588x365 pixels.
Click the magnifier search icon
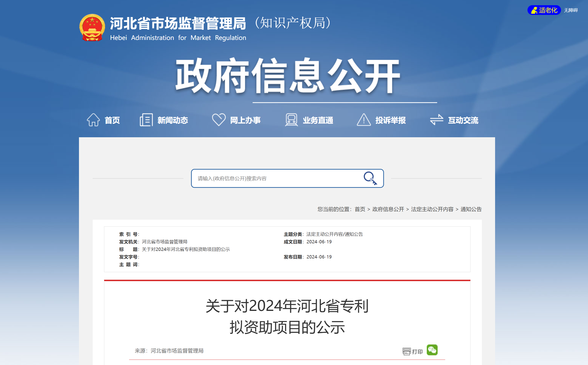370,178
